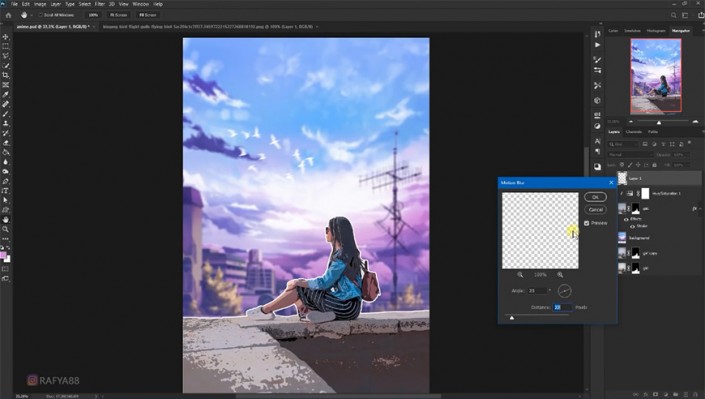Select the Paint Bucket tool
705x399 pixels.
click(5, 152)
